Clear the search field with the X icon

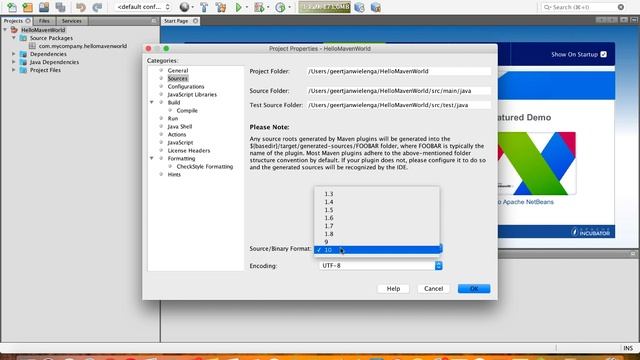coord(621,7)
